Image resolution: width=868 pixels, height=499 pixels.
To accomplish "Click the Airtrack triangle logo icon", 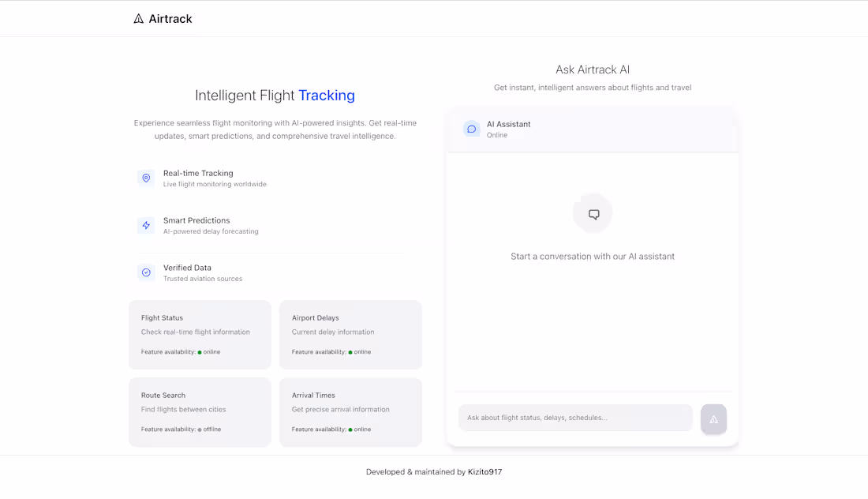I will [138, 19].
